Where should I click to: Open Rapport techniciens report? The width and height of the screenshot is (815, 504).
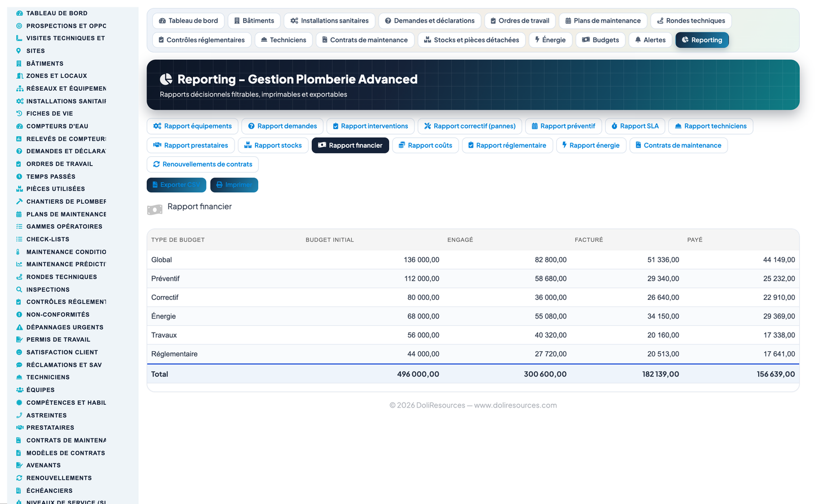point(711,126)
